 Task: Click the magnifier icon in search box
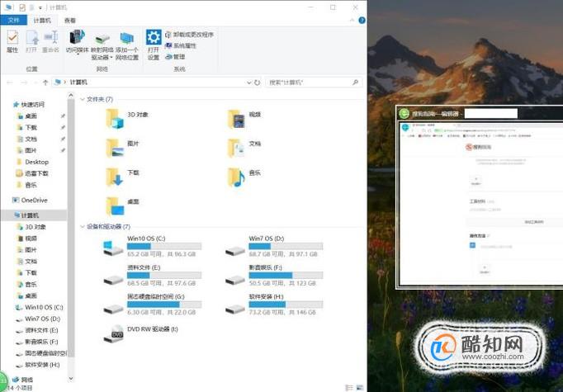pyautogui.click(x=356, y=83)
